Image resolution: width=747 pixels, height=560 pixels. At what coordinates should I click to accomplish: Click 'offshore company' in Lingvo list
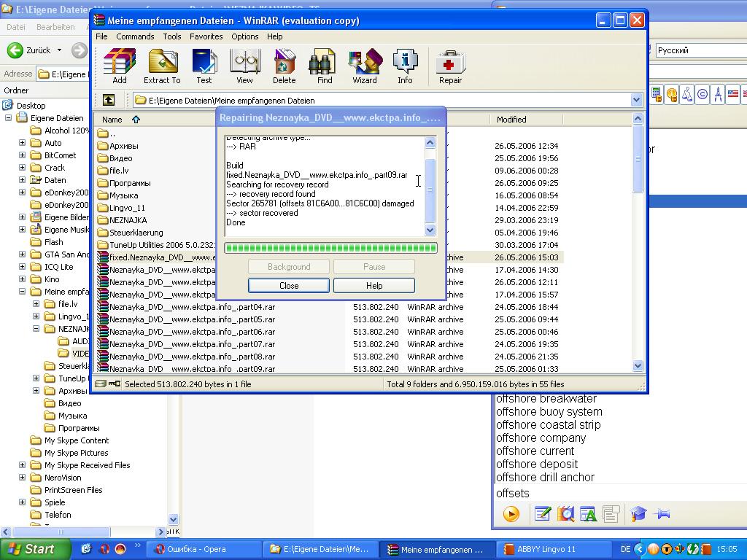coord(541,437)
